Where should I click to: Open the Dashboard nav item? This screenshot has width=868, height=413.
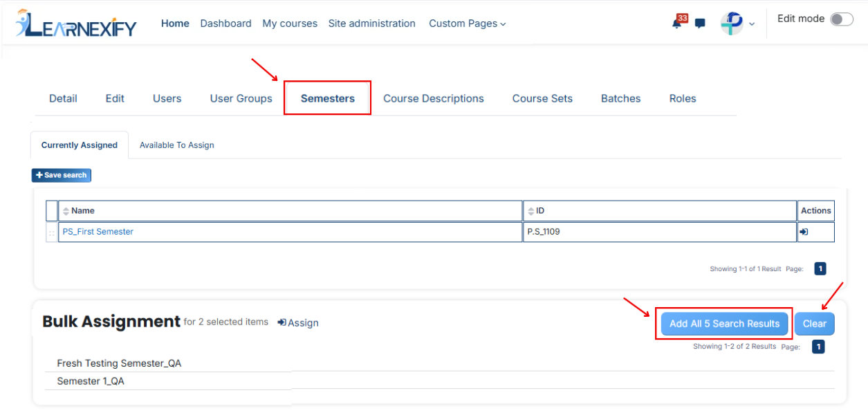[226, 24]
